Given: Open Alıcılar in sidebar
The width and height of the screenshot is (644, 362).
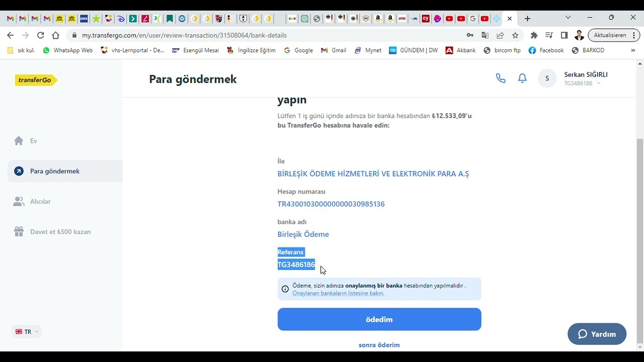Looking at the screenshot, I should click(x=40, y=202).
